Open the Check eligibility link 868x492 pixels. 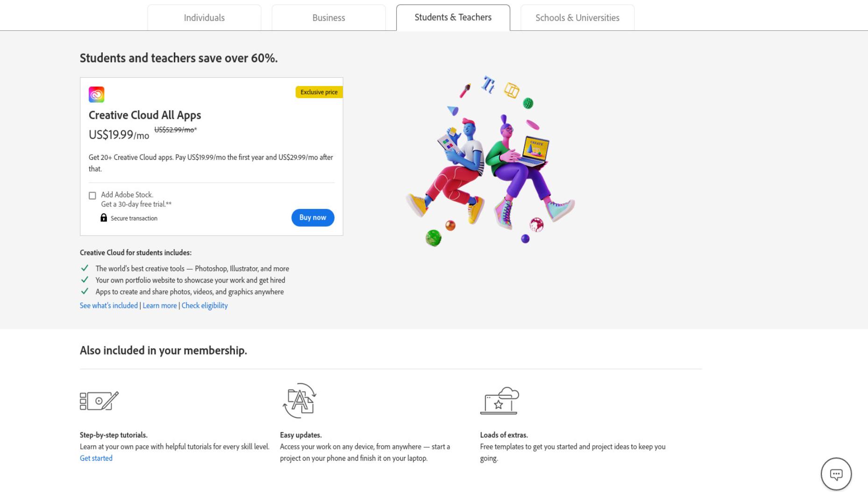[x=205, y=306]
